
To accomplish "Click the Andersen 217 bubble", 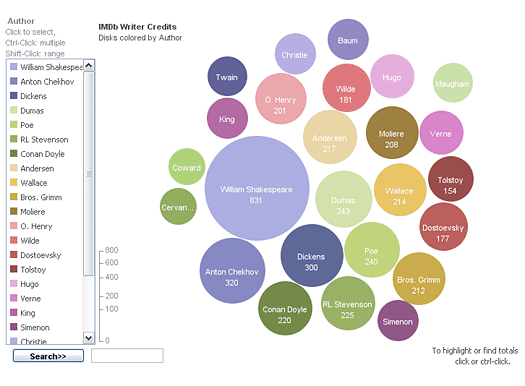I will point(330,137).
